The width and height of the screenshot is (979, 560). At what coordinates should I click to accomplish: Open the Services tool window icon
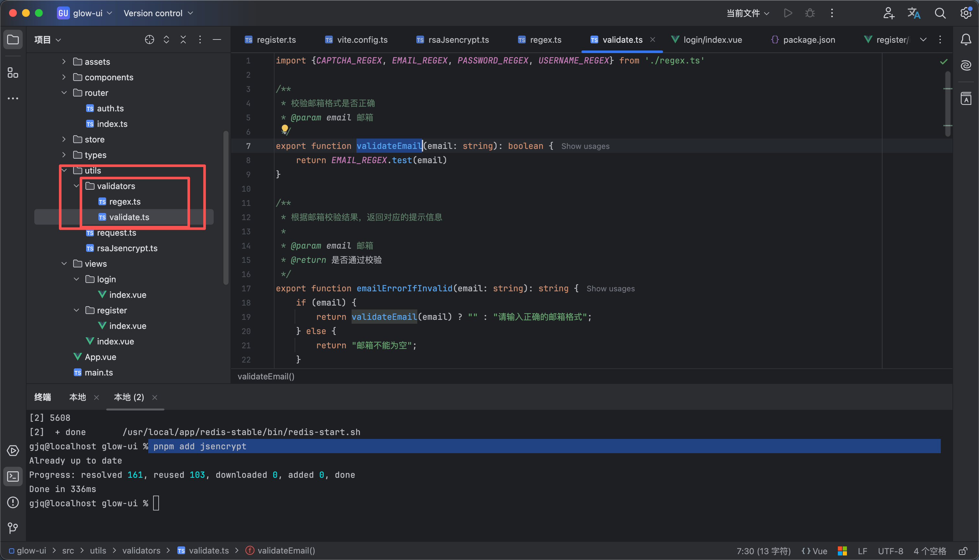pyautogui.click(x=13, y=450)
